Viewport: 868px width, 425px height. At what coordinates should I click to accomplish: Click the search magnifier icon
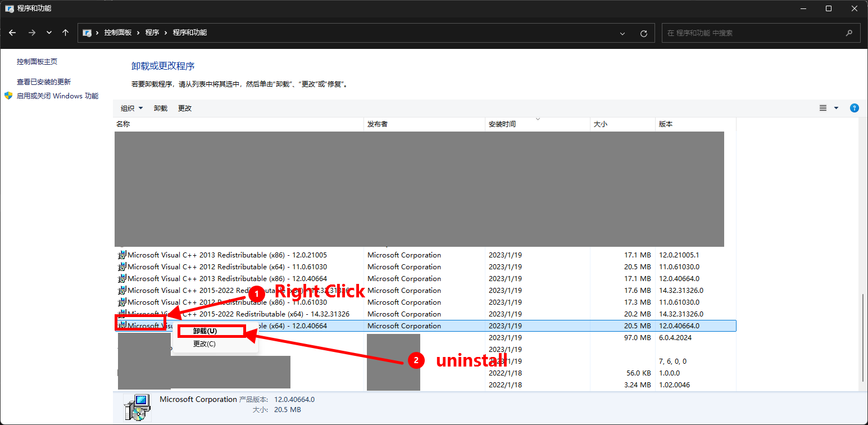(849, 33)
